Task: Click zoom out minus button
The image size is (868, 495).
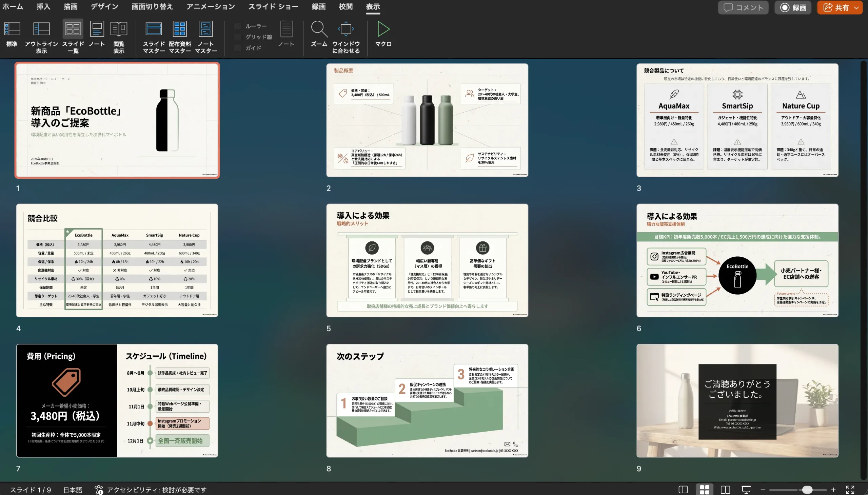Action: (x=763, y=490)
